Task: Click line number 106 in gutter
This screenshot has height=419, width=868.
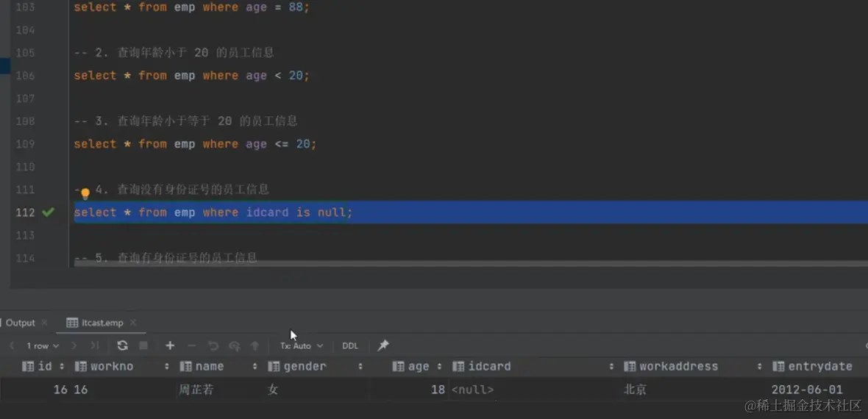Action: point(26,75)
